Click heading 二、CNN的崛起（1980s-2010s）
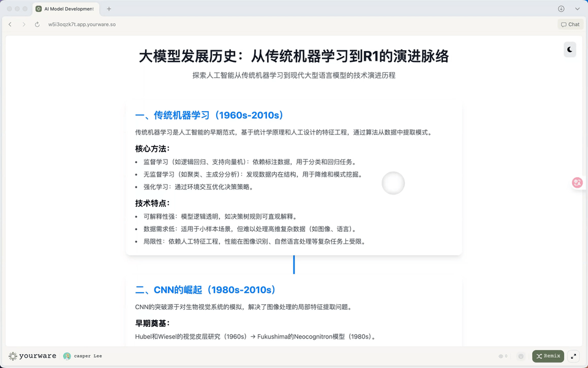Image resolution: width=588 pixels, height=368 pixels. (x=206, y=289)
